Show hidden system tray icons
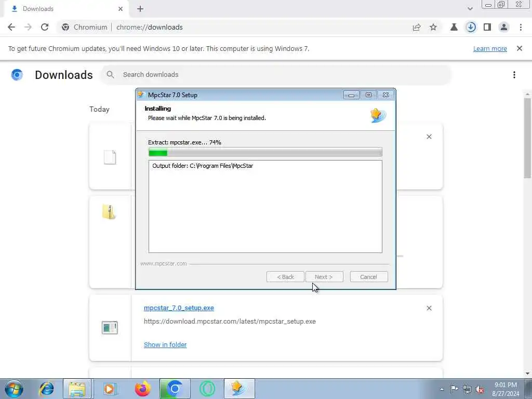Image resolution: width=532 pixels, height=399 pixels. pos(442,389)
